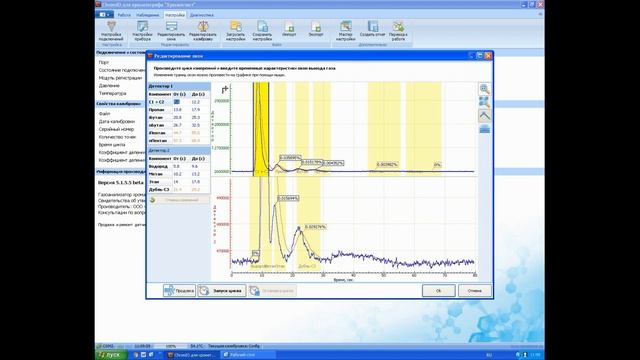Toggle the peak-shape icon on chart sidebar

pyautogui.click(x=484, y=116)
